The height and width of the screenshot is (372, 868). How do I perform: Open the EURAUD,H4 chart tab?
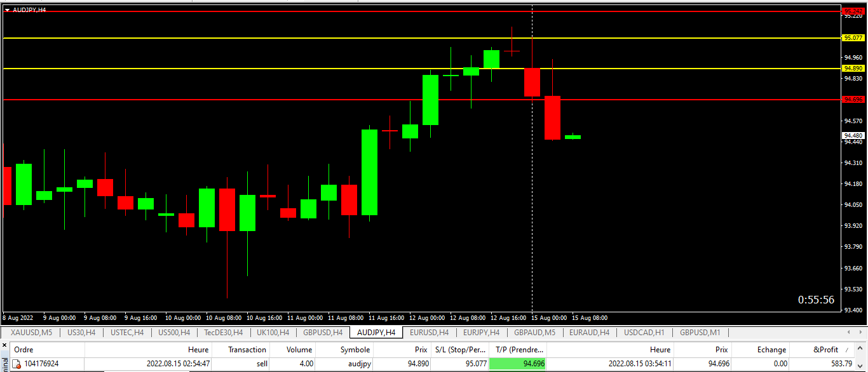coord(589,332)
